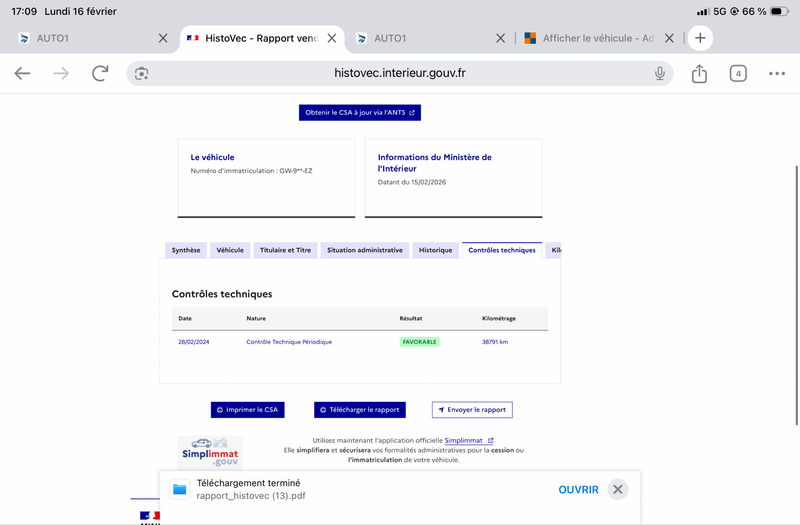Tap the histovec.interieur.gouv.fr address field
This screenshot has height=525, width=800.
[400, 73]
